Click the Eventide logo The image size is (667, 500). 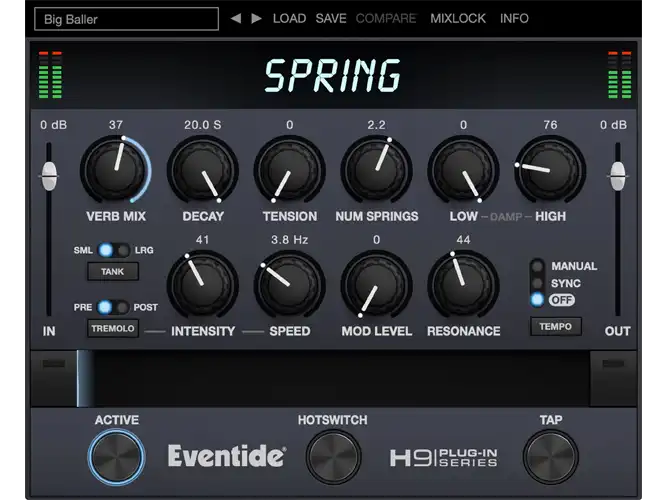[x=227, y=456]
